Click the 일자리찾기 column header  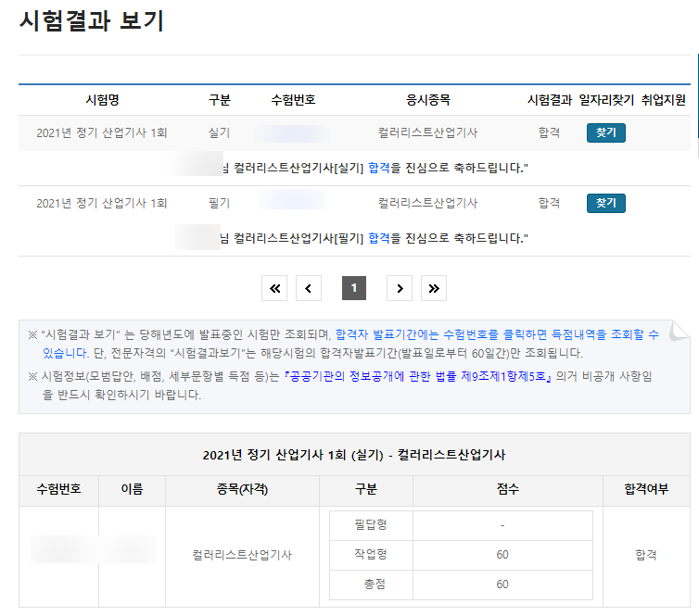pos(606,100)
